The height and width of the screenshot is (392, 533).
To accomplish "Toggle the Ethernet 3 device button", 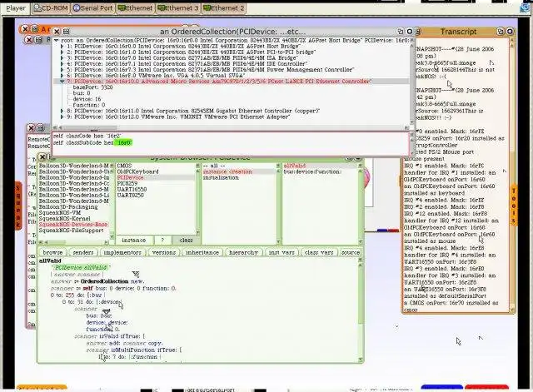I will (x=177, y=8).
